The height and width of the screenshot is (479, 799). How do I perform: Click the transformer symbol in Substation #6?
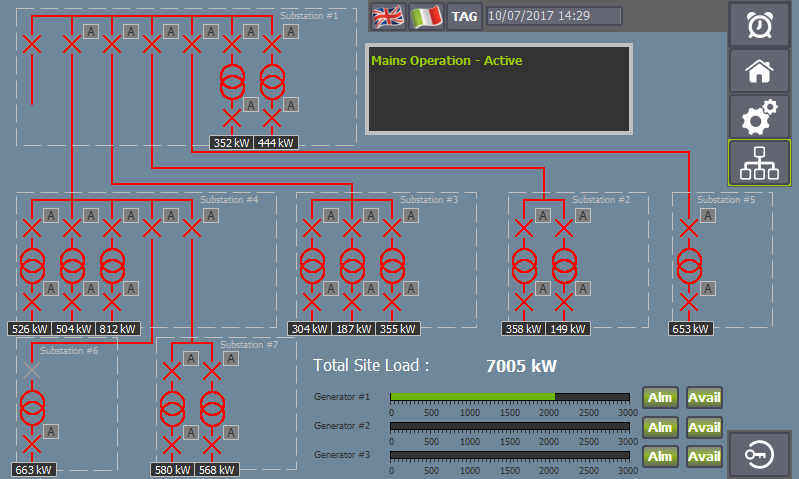click(32, 408)
